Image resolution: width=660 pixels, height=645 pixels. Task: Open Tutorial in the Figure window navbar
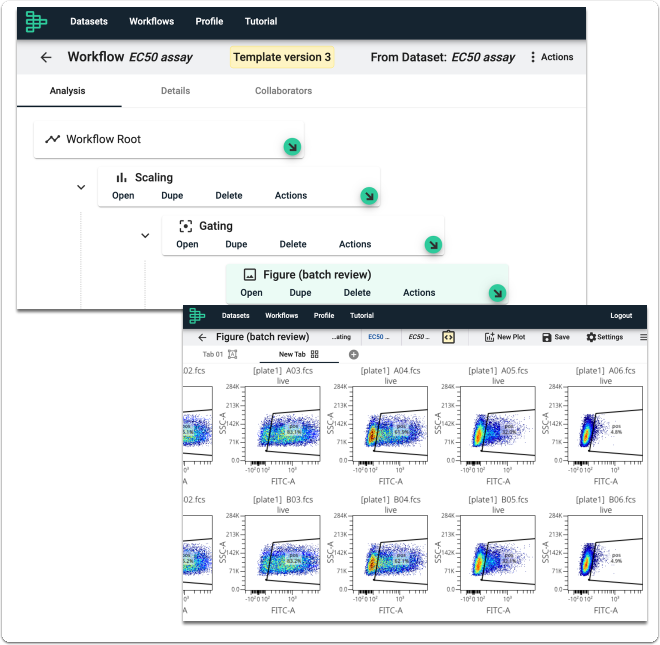coord(362,315)
